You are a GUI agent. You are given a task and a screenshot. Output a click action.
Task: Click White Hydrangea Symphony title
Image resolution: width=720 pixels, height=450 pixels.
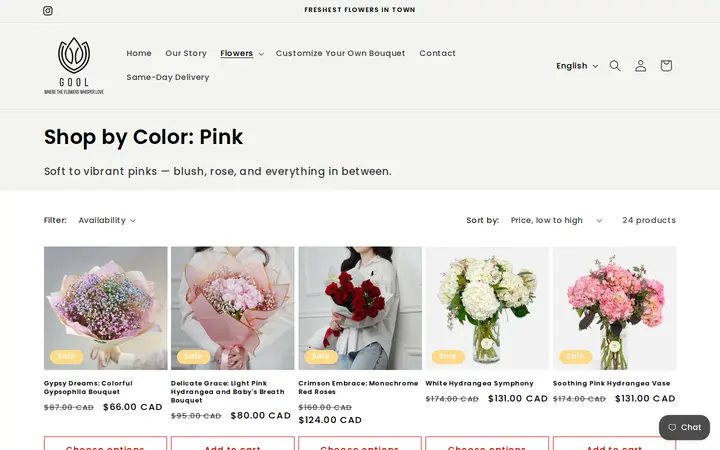[x=479, y=383]
